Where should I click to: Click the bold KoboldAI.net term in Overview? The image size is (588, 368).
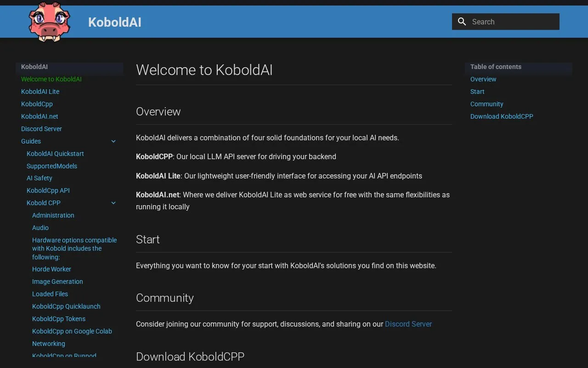click(158, 195)
